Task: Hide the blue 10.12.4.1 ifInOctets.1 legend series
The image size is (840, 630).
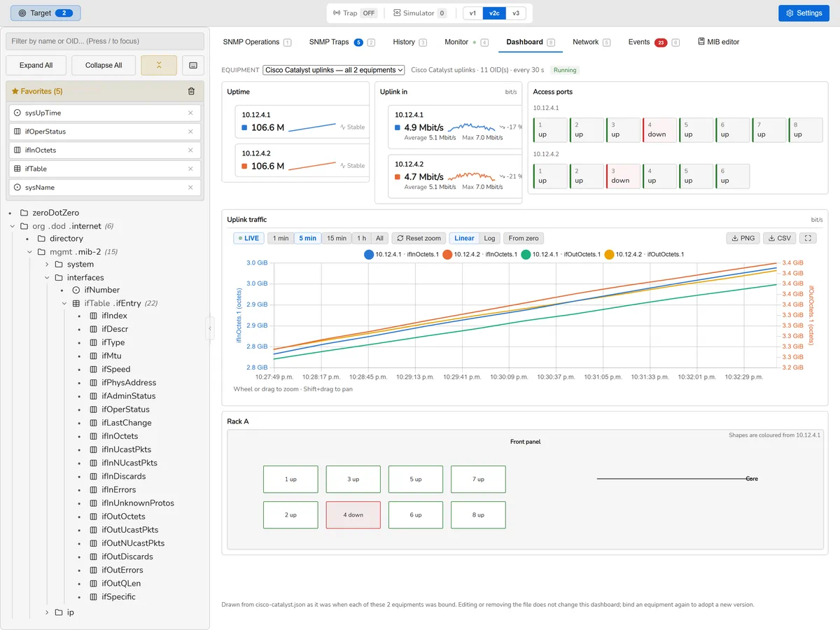Action: [401, 254]
